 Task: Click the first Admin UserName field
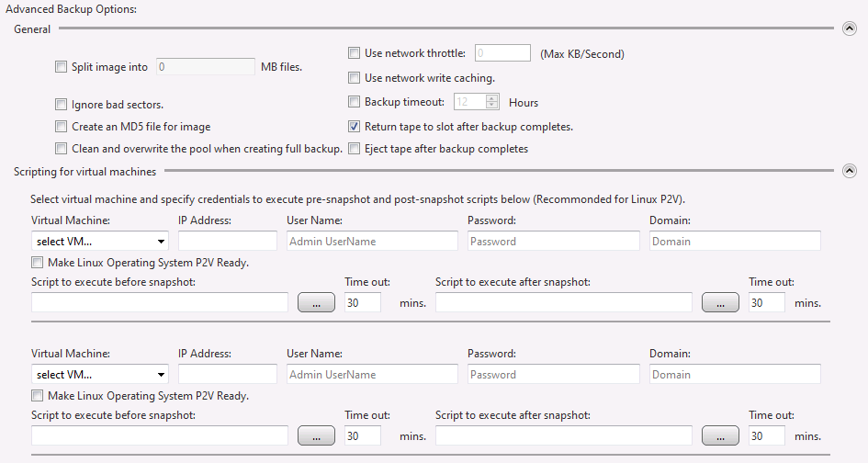pyautogui.click(x=371, y=242)
